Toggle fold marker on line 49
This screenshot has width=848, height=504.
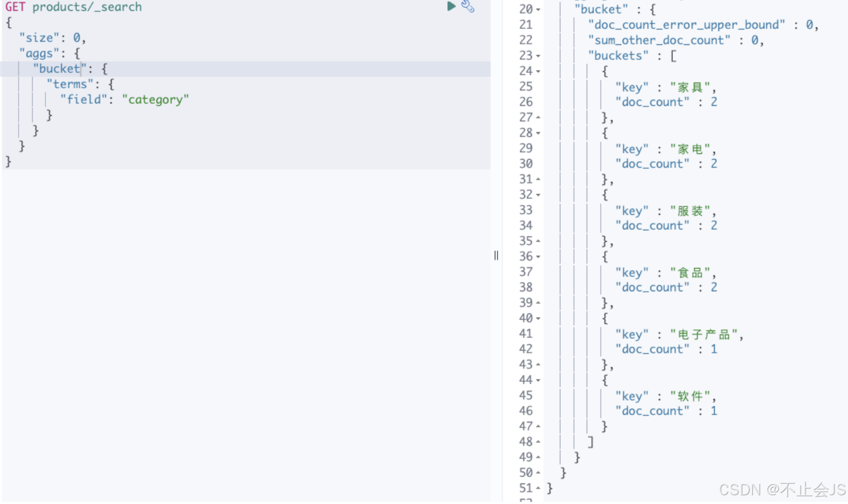click(x=538, y=457)
